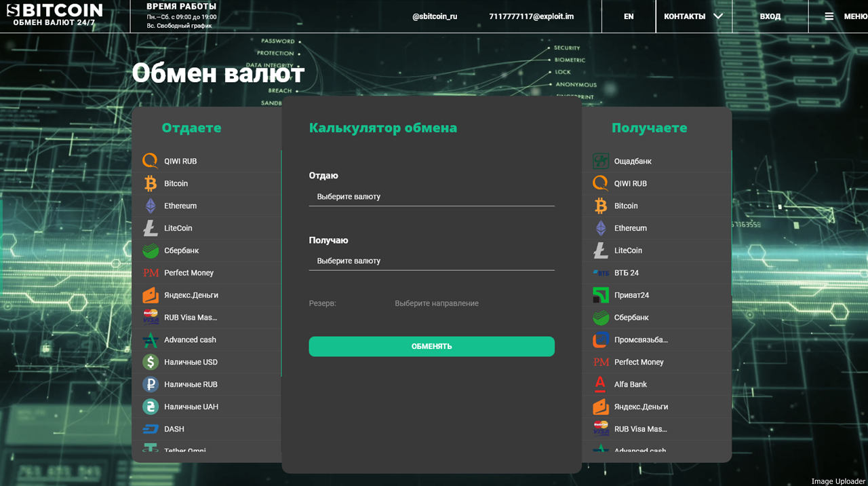Click the Perfect Money icon in Отдаете list
The height and width of the screenshot is (486, 868).
click(151, 273)
